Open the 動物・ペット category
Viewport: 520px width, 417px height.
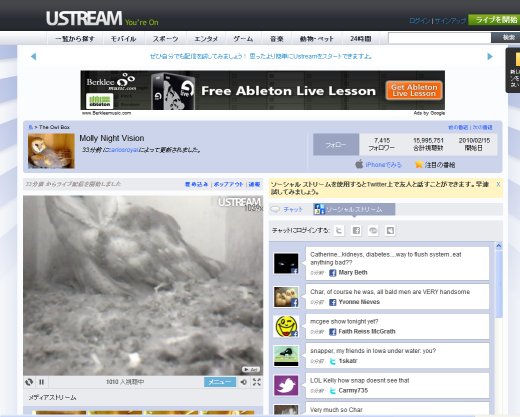pyautogui.click(x=317, y=39)
